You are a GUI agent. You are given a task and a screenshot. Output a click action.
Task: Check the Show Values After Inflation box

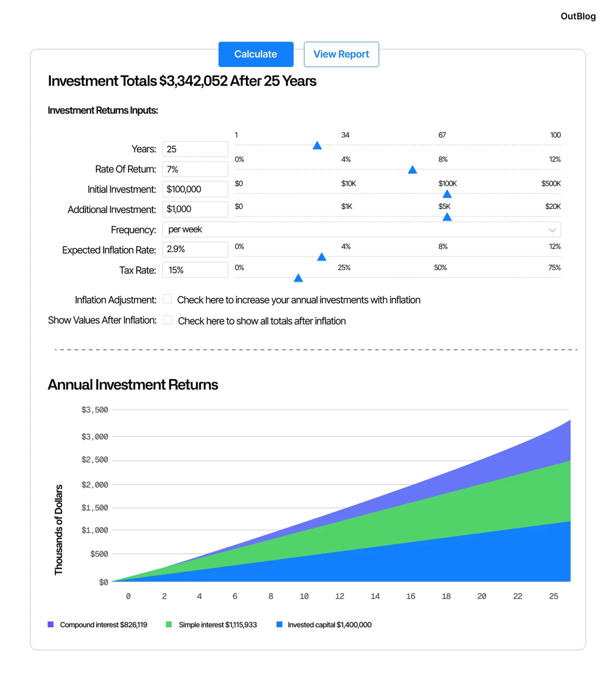[x=167, y=320]
